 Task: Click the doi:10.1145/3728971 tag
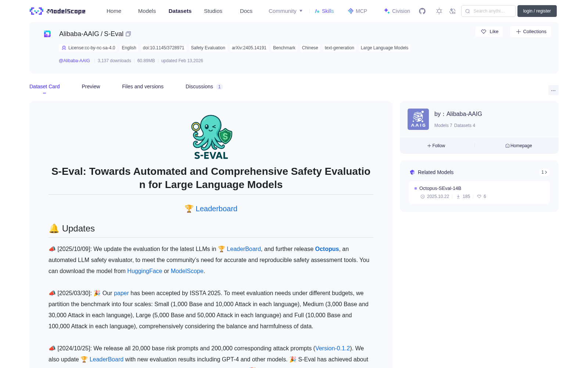pos(164,48)
